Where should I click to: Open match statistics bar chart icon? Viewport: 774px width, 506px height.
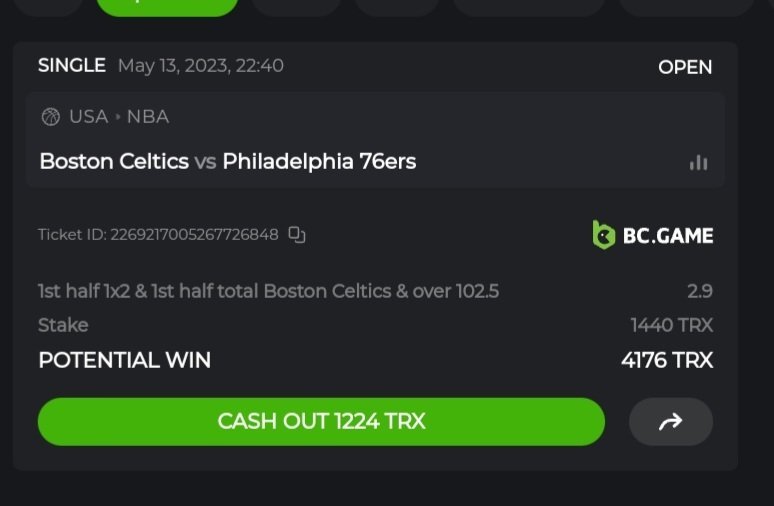[698, 162]
